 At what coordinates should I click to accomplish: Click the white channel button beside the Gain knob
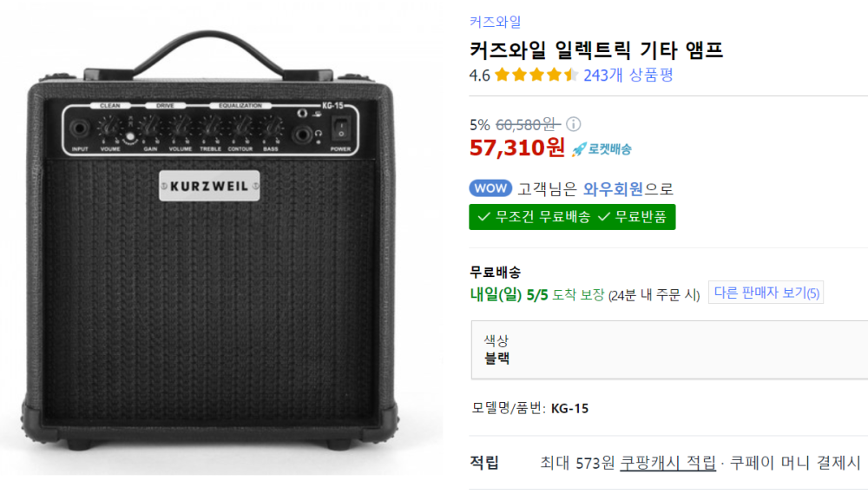click(x=131, y=138)
